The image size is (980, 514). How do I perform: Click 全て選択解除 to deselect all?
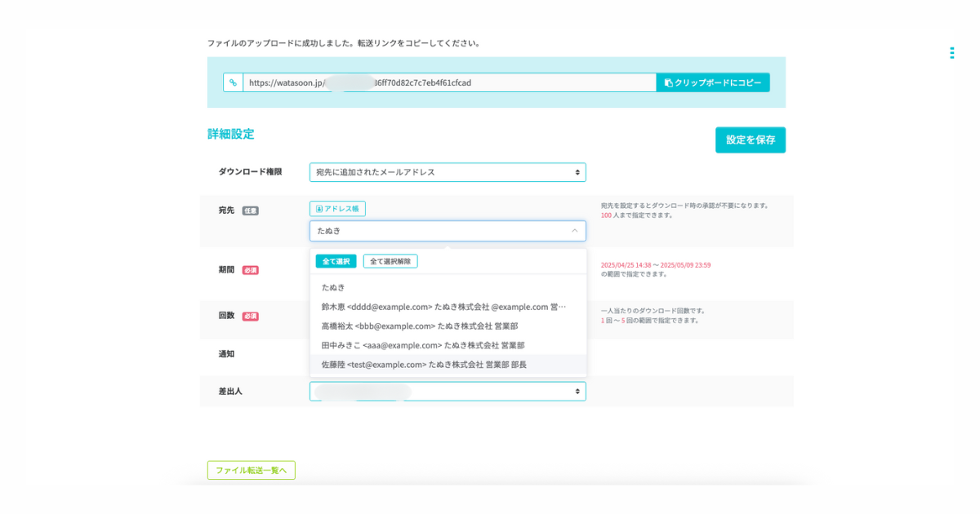pyautogui.click(x=390, y=261)
